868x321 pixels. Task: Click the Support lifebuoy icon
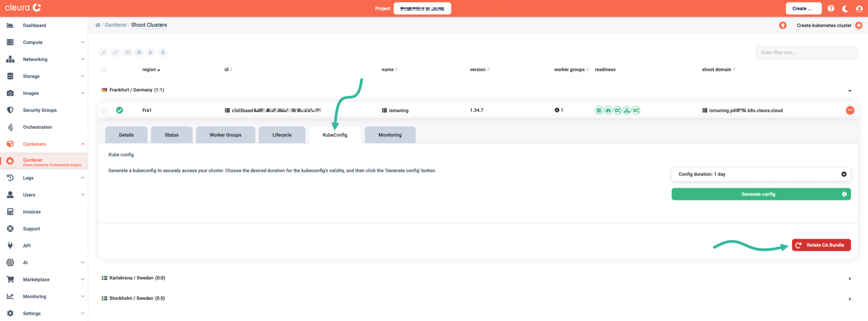[10, 229]
